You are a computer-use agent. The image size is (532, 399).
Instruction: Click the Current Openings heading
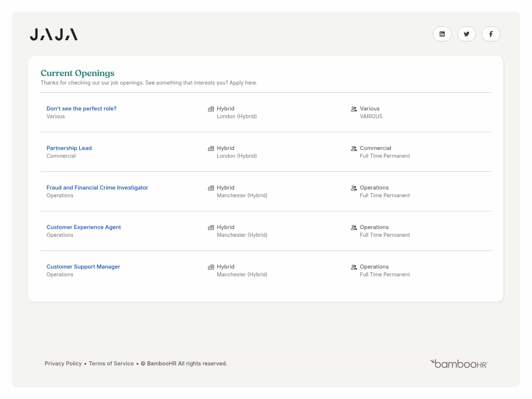[x=78, y=73]
